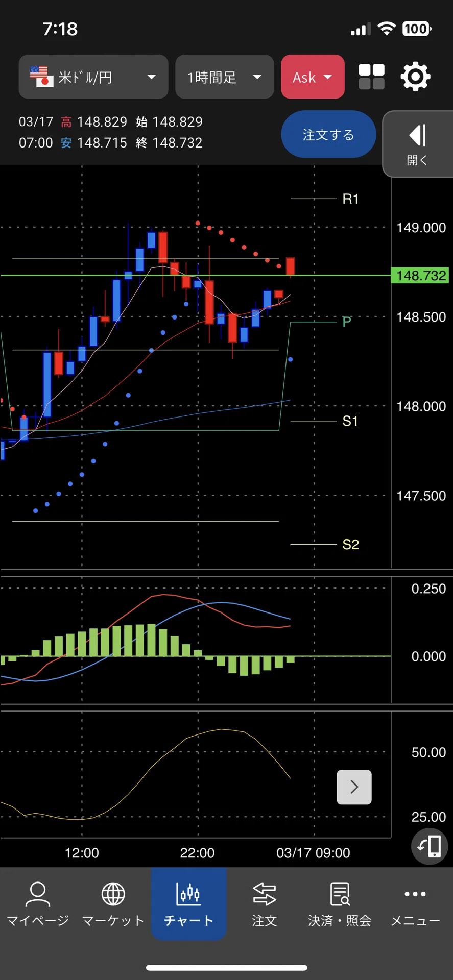Image resolution: width=453 pixels, height=980 pixels.
Task: Expand the 米ドル/円 currency pair dropdown
Action: pyautogui.click(x=93, y=77)
